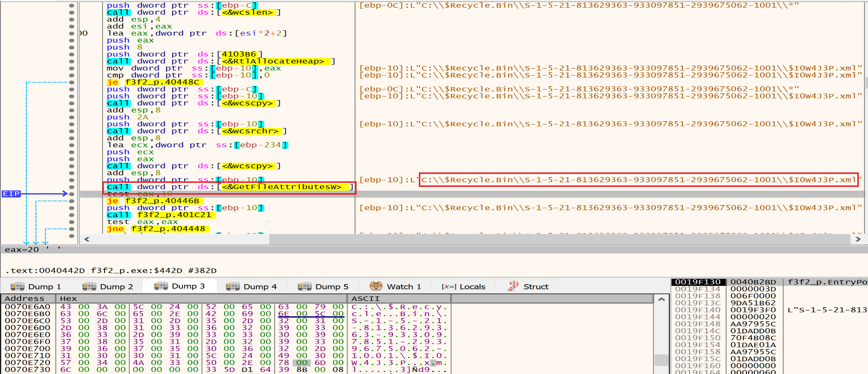Click the Locals variable icon

click(x=449, y=287)
